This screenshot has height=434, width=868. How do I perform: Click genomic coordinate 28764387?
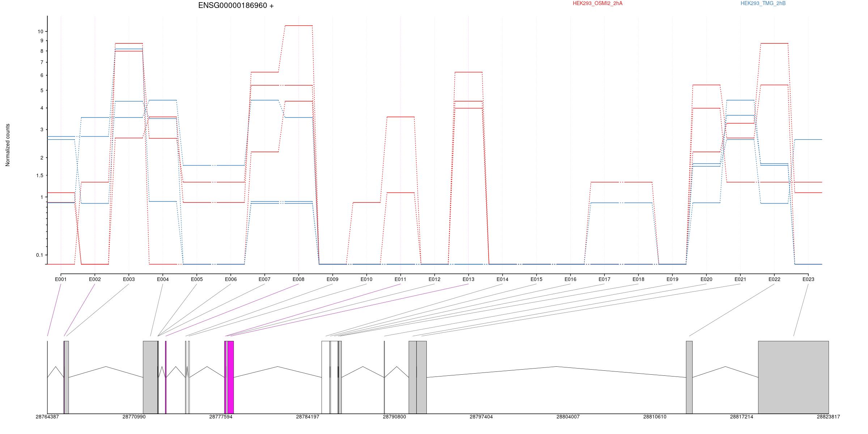(x=47, y=417)
